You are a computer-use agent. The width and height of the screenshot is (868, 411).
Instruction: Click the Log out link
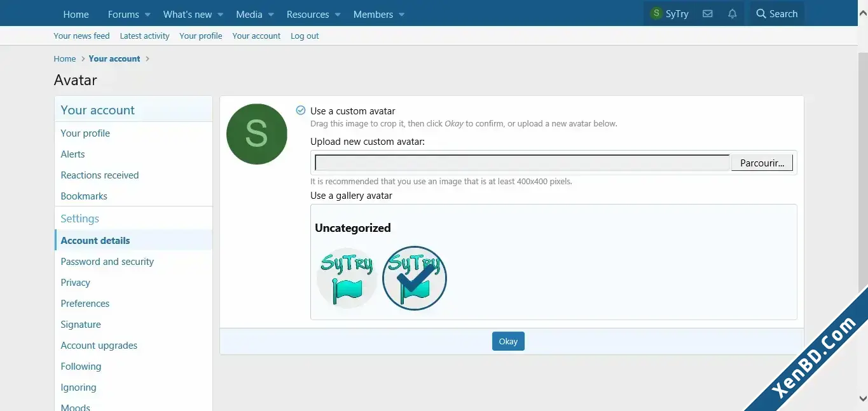[305, 36]
